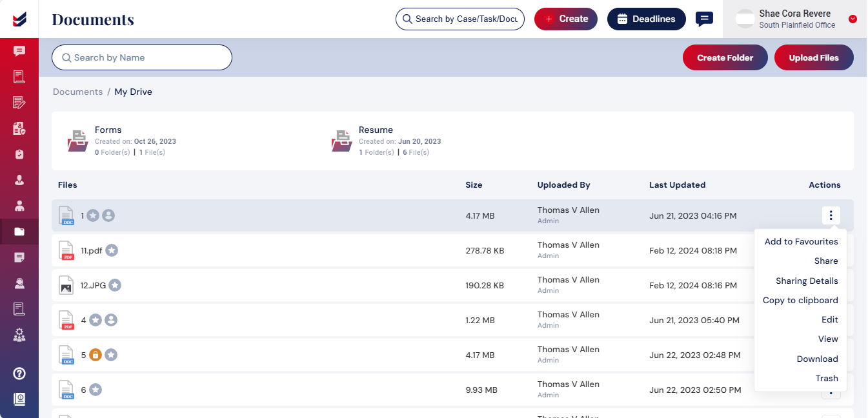The width and height of the screenshot is (868, 418).
Task: Click the Forms folder icon
Action: point(78,140)
